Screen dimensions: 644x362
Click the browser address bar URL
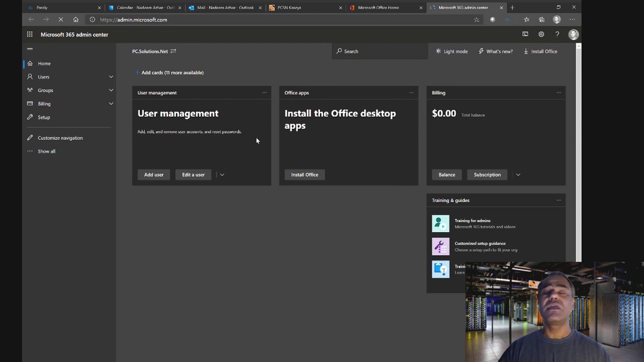(x=133, y=20)
